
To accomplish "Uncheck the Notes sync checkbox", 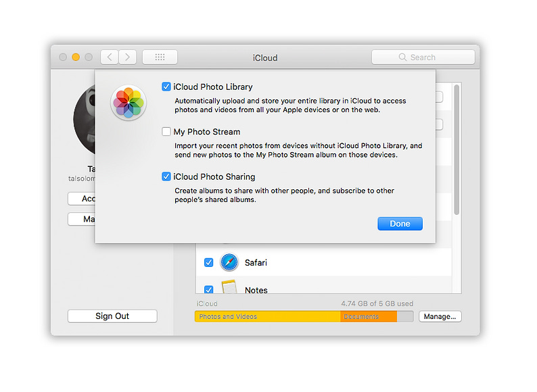I will pos(208,290).
